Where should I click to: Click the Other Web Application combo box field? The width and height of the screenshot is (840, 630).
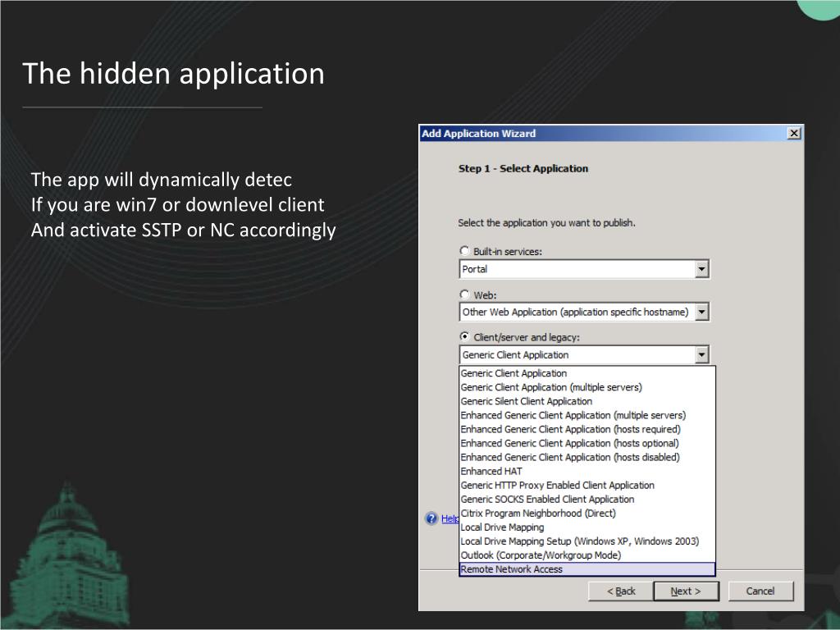pos(584,312)
